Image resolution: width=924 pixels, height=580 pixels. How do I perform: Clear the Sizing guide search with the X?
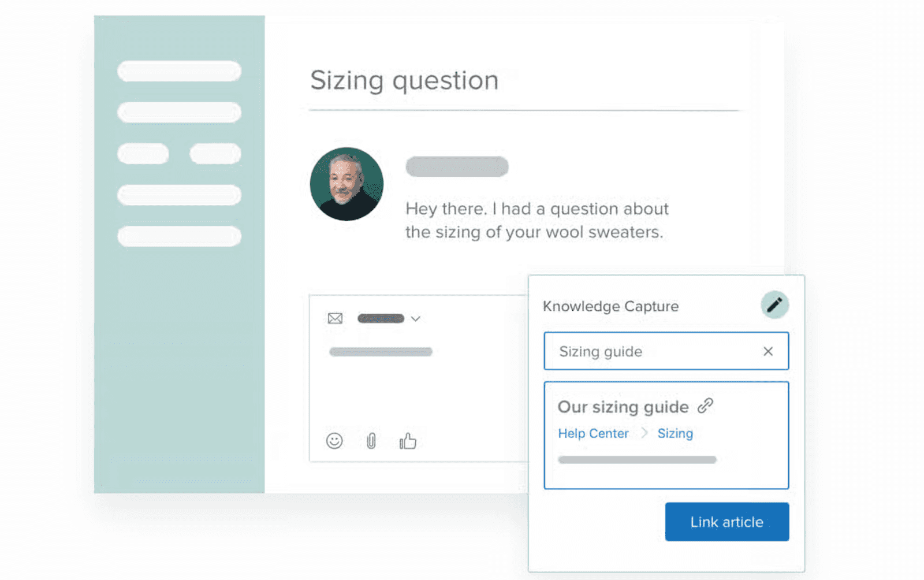tap(768, 351)
